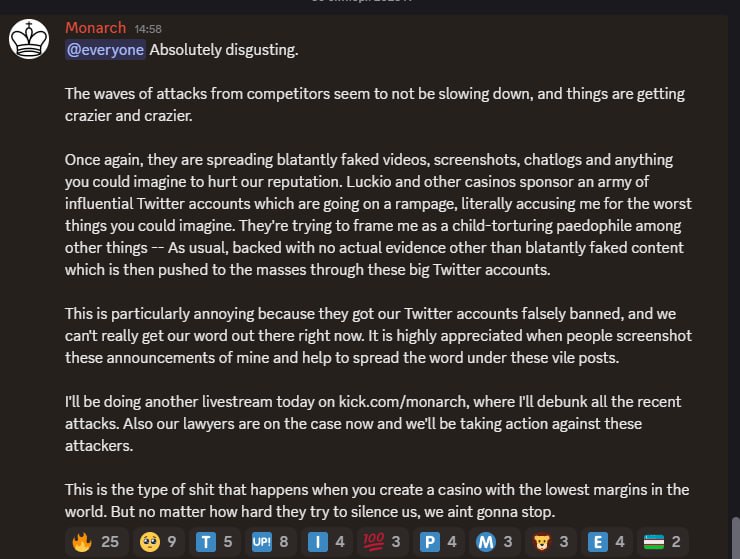The height and width of the screenshot is (559, 740).
Task: Toggle the pleading face reaction
Action: coord(157,542)
